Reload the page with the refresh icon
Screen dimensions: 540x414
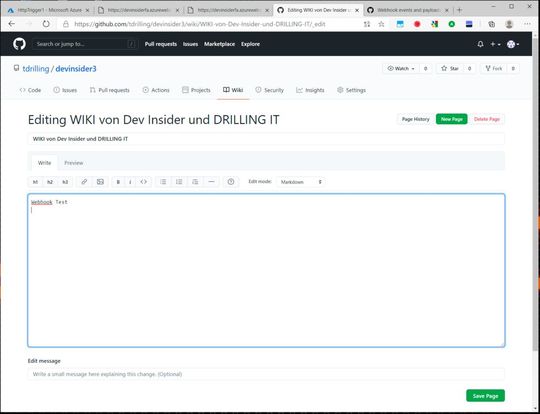point(46,24)
